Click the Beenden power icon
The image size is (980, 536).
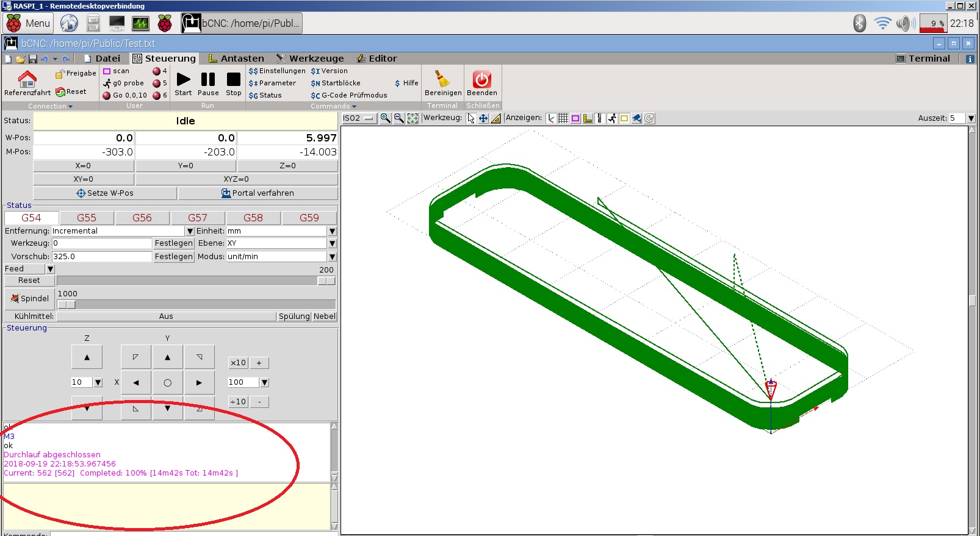482,79
